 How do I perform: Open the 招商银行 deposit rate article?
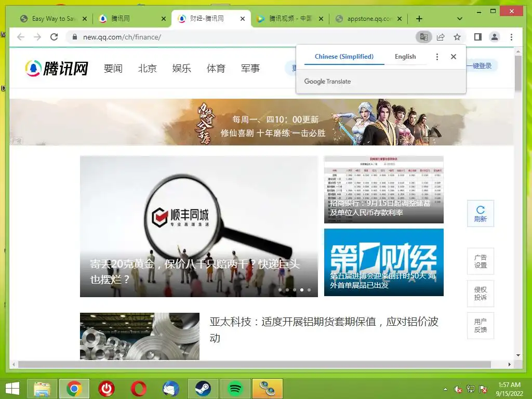(x=384, y=190)
